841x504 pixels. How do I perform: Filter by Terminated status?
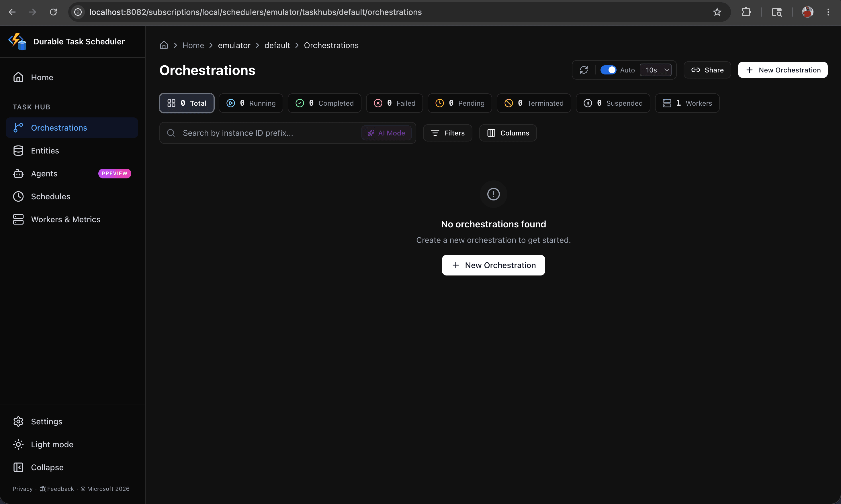tap(534, 103)
